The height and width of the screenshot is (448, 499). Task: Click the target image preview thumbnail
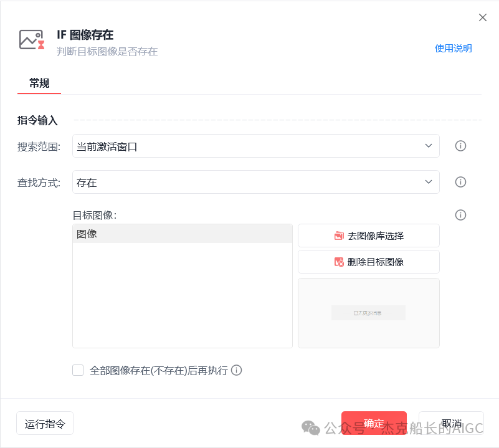[369, 313]
